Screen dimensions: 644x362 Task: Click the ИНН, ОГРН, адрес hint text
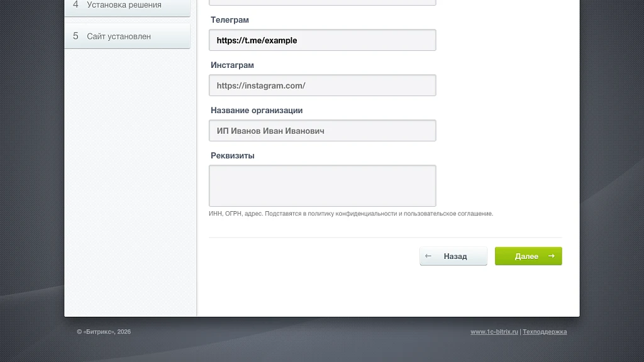tap(351, 214)
